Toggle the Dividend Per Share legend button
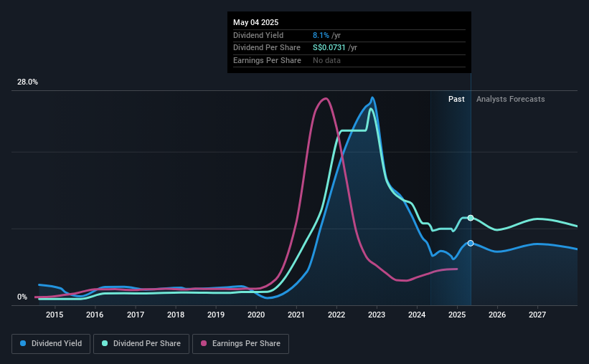 tap(141, 344)
